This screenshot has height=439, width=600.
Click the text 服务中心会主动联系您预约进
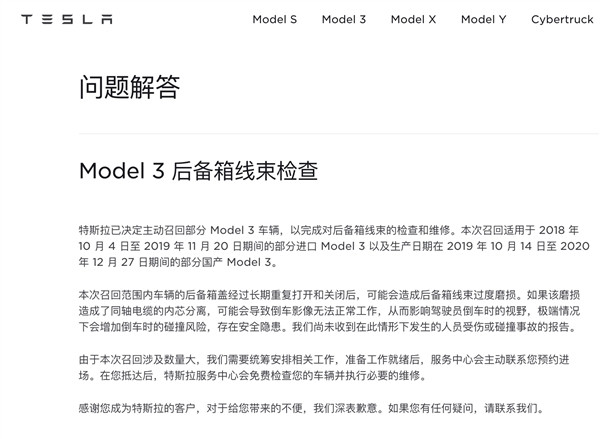click(500, 359)
